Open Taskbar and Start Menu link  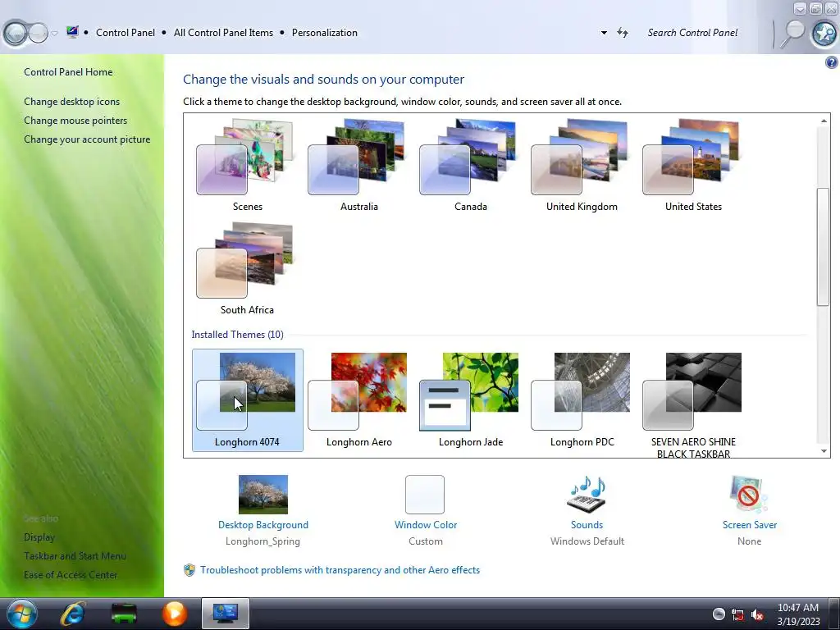tap(75, 556)
